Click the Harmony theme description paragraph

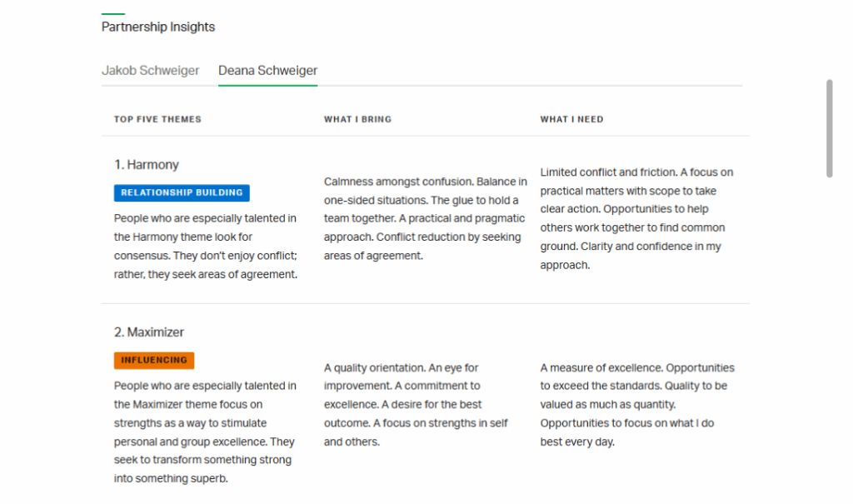pos(206,246)
